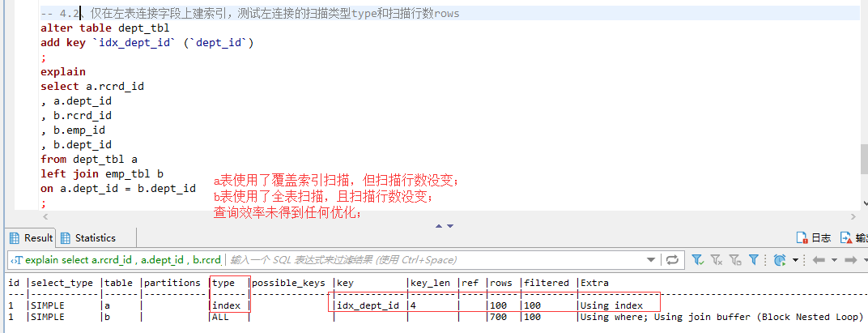868x333 pixels.
Task: Click the editor horizontal scrollbar left arrow
Action: [45, 216]
